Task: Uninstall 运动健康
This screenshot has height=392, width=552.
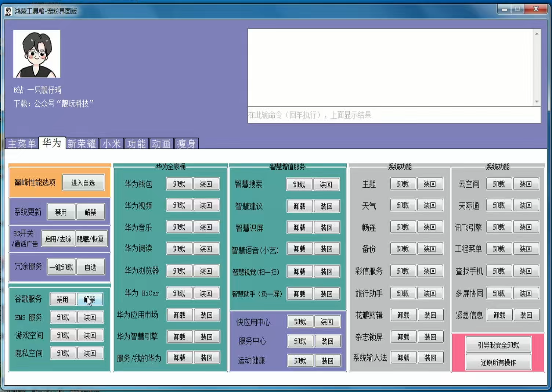Action: click(300, 361)
